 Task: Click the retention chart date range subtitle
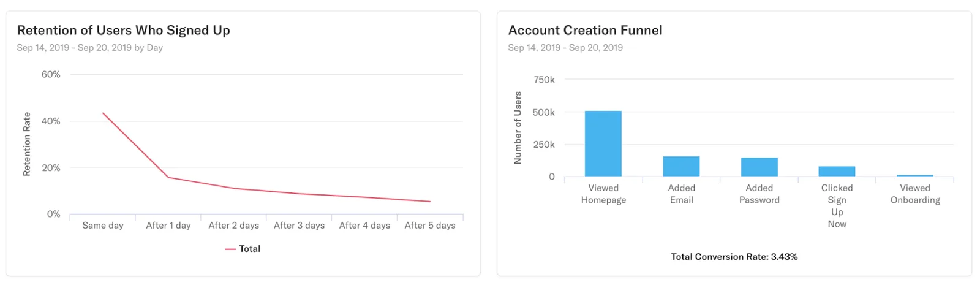[x=90, y=48]
